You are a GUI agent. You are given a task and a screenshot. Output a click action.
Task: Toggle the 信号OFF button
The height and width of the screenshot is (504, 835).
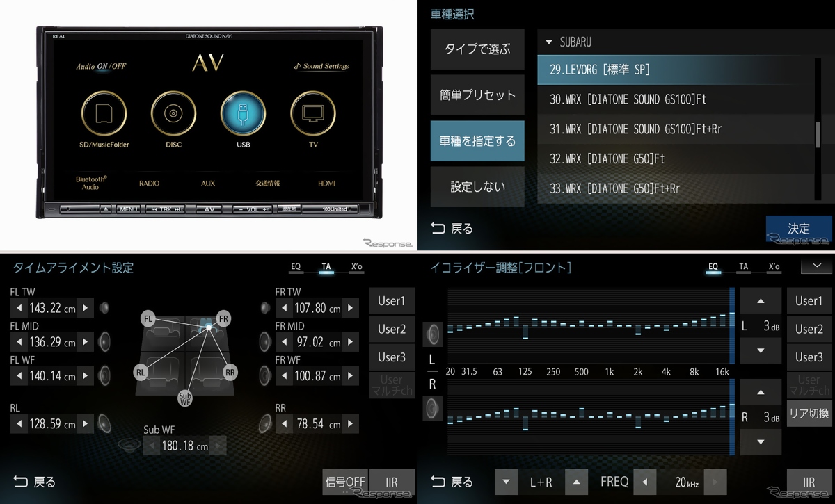pos(345,482)
